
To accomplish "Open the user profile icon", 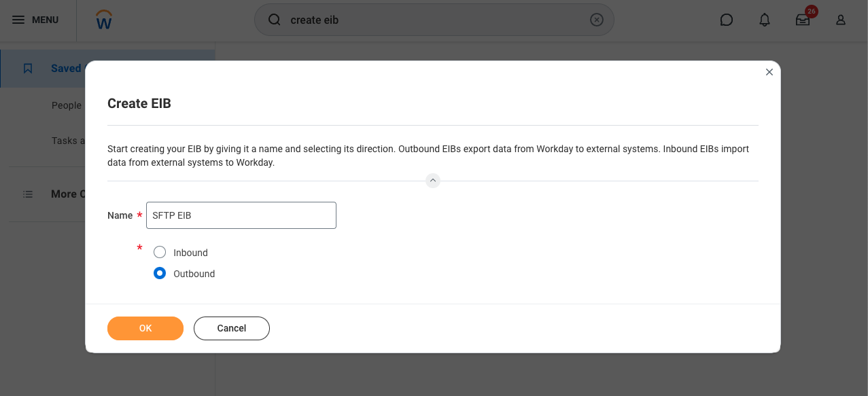I will click(841, 20).
